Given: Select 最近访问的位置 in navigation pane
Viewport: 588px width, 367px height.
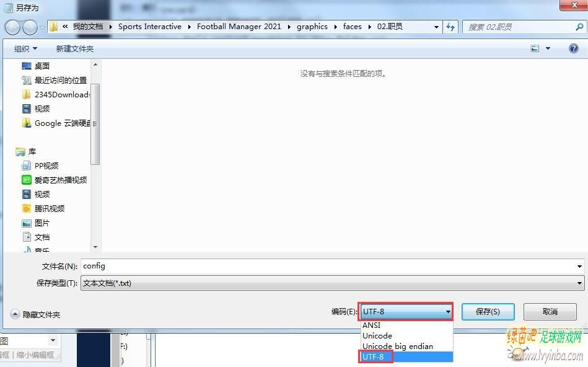Looking at the screenshot, I should (60, 81).
